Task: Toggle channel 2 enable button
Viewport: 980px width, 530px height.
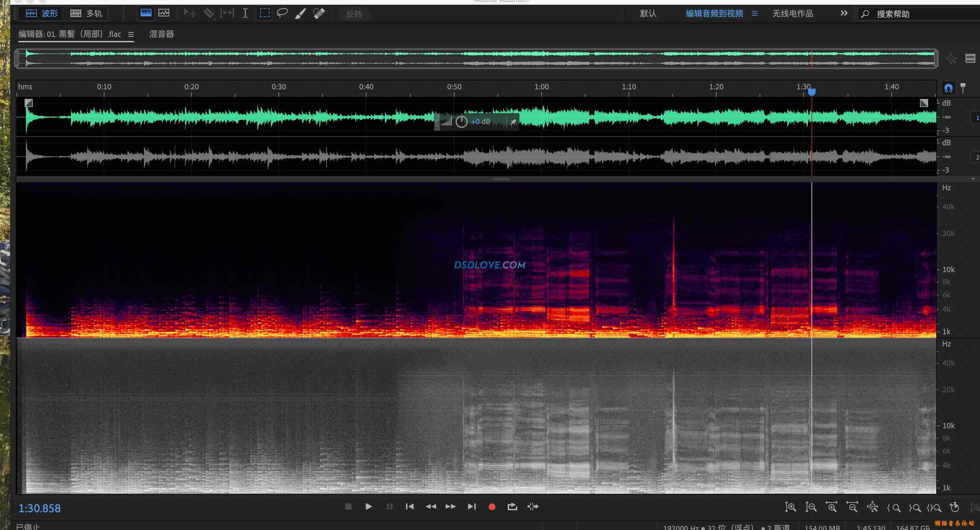Action: pos(977,157)
